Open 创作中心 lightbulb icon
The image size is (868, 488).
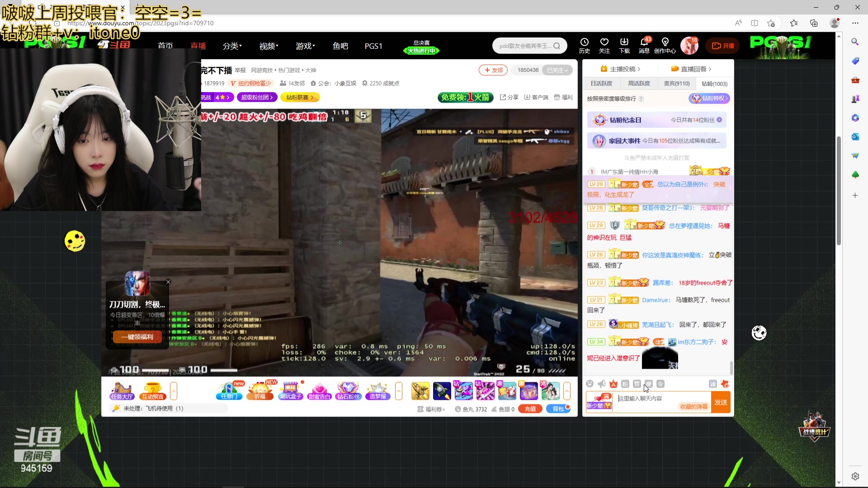[665, 45]
